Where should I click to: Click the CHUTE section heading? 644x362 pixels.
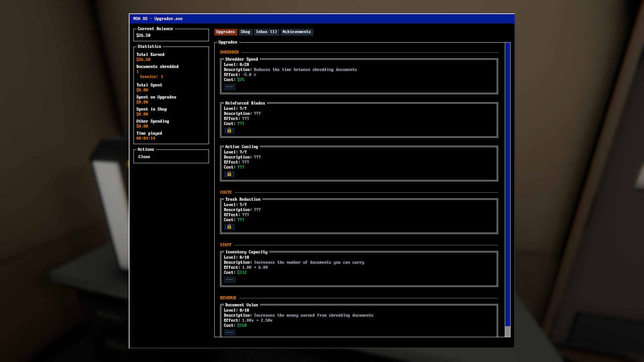pos(226,192)
